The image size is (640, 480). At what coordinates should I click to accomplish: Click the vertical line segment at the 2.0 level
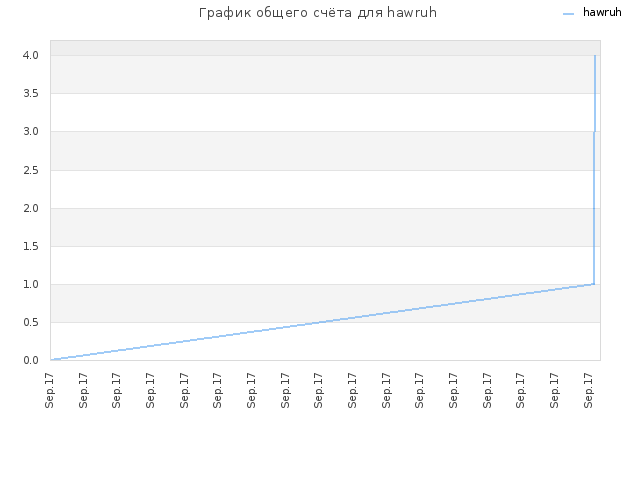point(594,208)
